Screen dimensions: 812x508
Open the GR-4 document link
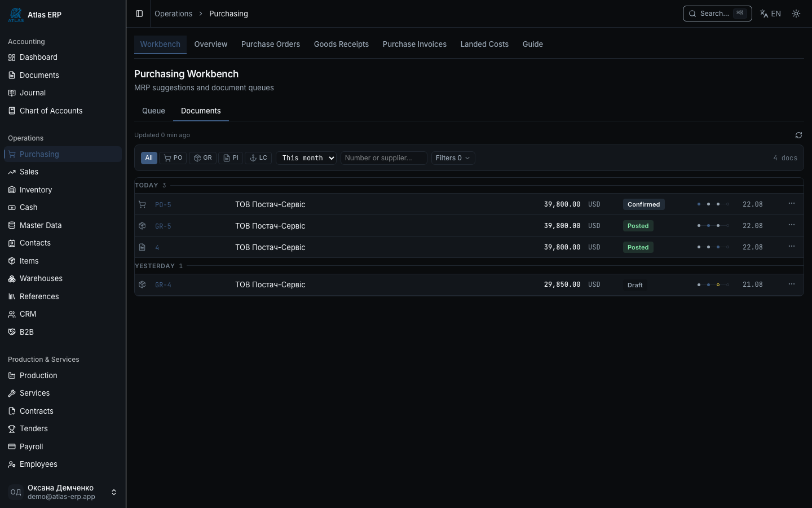point(163,285)
